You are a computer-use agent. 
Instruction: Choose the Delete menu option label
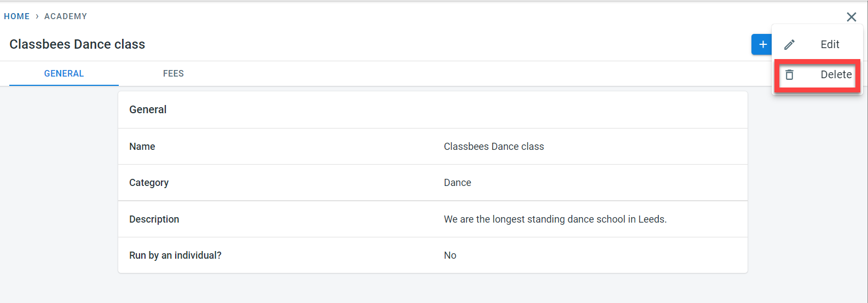(836, 75)
